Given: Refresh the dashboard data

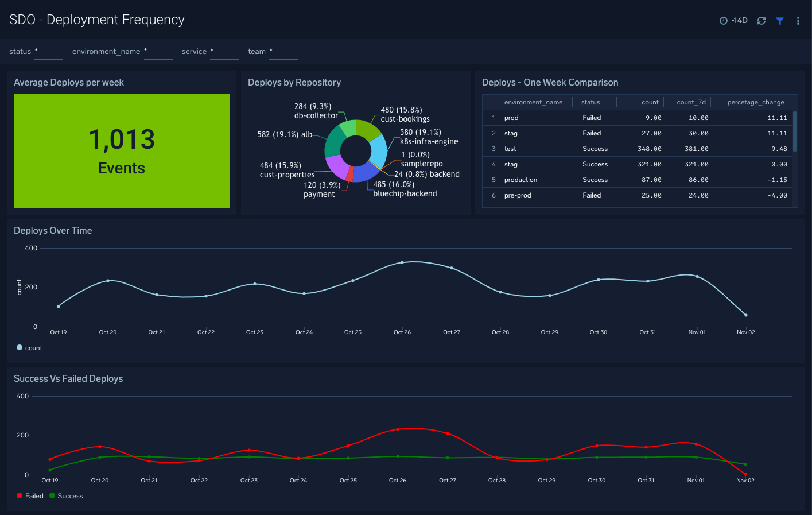Looking at the screenshot, I should pos(761,20).
